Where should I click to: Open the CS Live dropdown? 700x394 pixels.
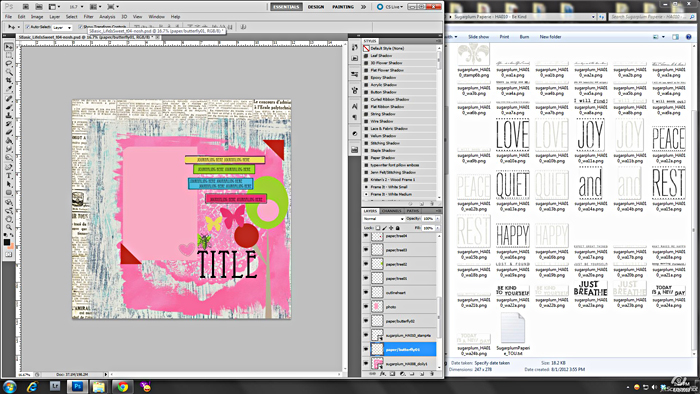(390, 7)
